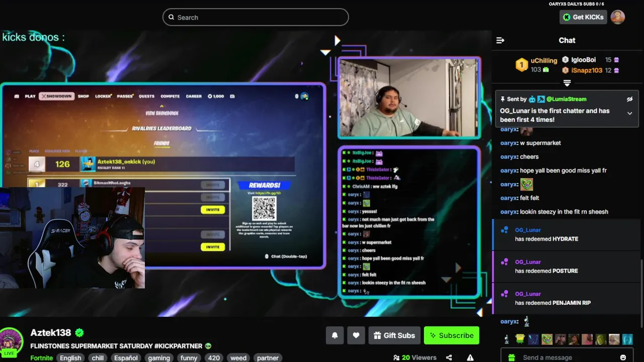Viewport: 644px width, 362px height.
Task: Click the weed tag
Action: tap(238, 357)
